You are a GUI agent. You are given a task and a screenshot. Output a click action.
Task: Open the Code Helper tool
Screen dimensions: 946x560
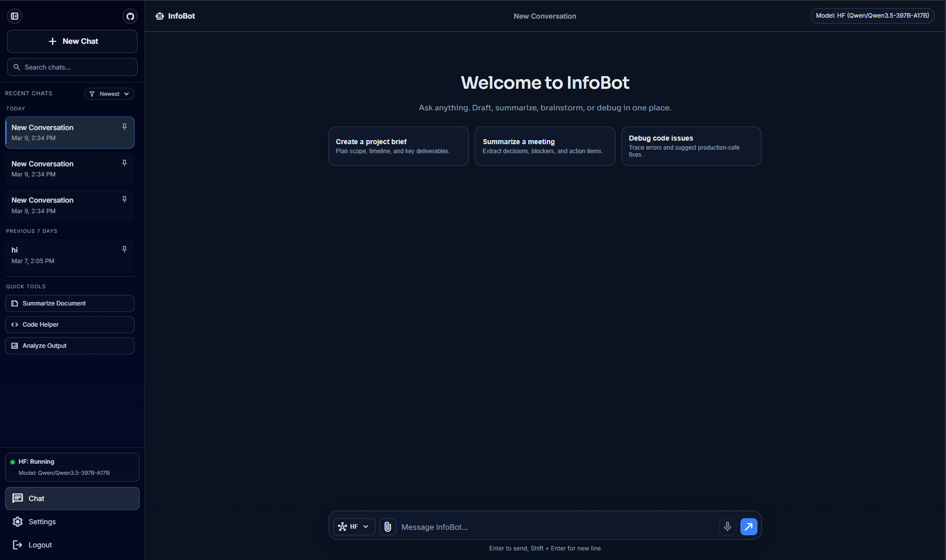(69, 324)
